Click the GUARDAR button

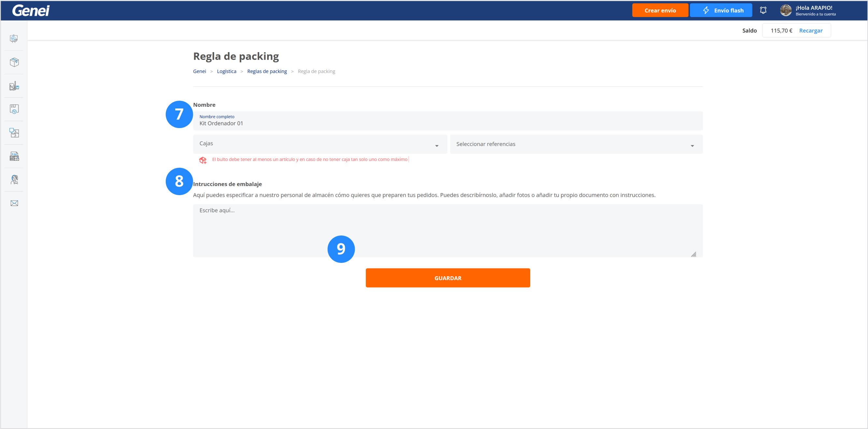pyautogui.click(x=448, y=278)
